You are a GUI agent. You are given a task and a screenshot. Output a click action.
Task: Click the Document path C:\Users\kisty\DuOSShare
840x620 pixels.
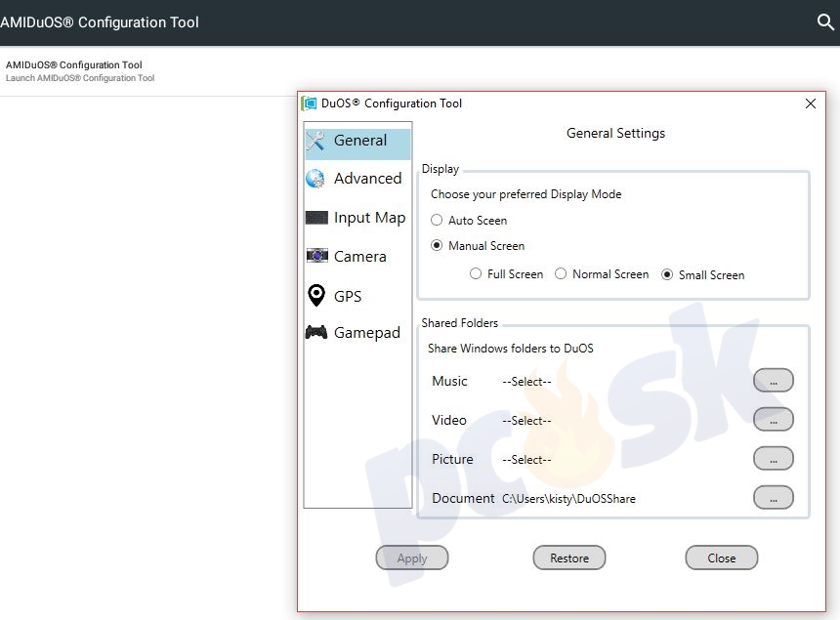pyautogui.click(x=568, y=499)
